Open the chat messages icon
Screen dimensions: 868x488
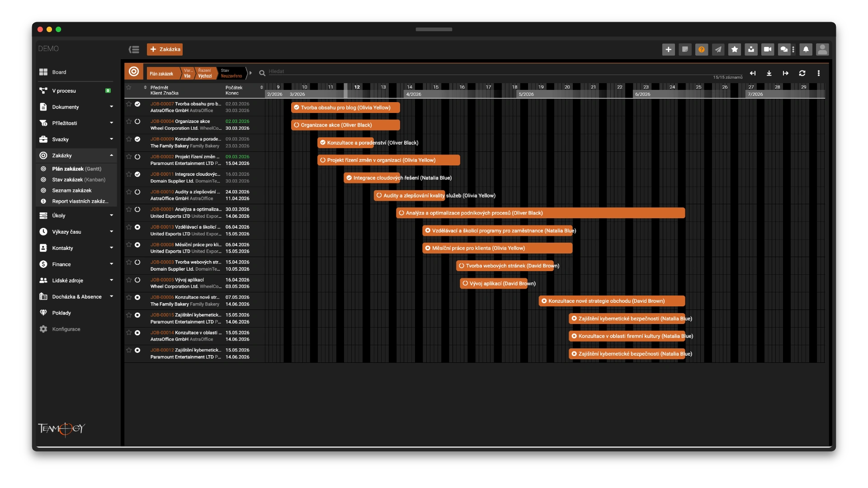(783, 49)
